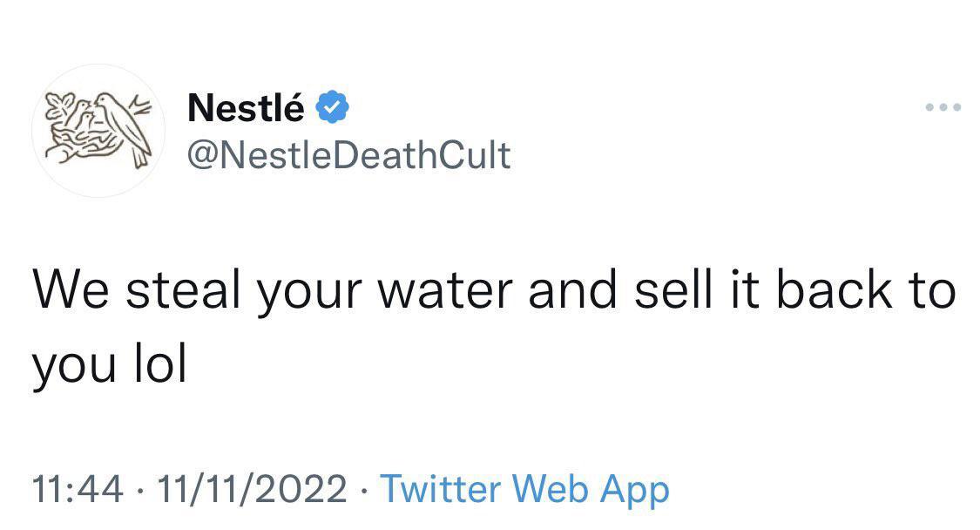Click the blue verified checkmark badge
The image size is (980, 530).
click(x=333, y=109)
